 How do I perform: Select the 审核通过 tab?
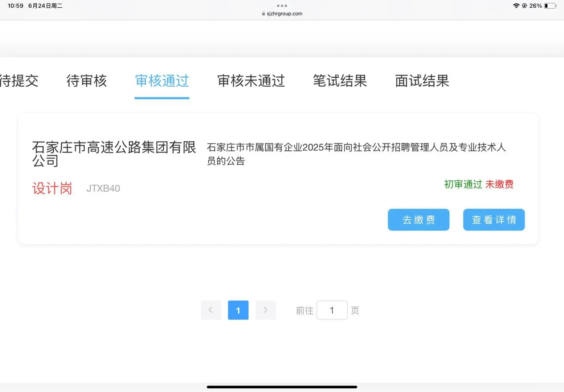tap(162, 81)
